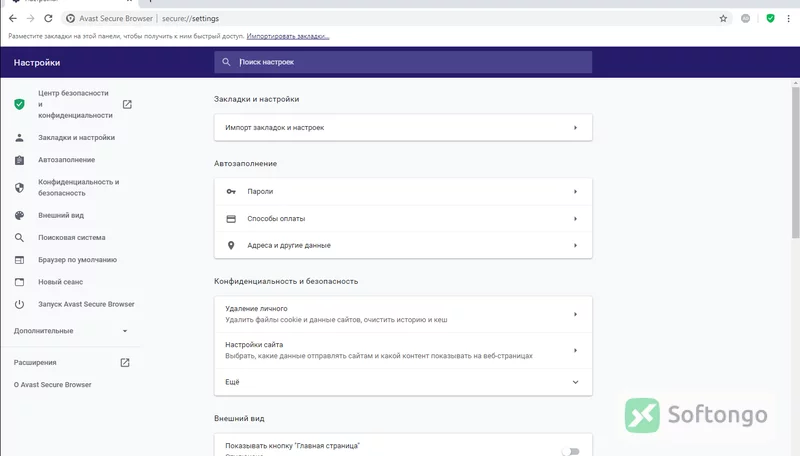Click person icon beside Закладки и настройки
The image size is (800, 456).
(19, 138)
